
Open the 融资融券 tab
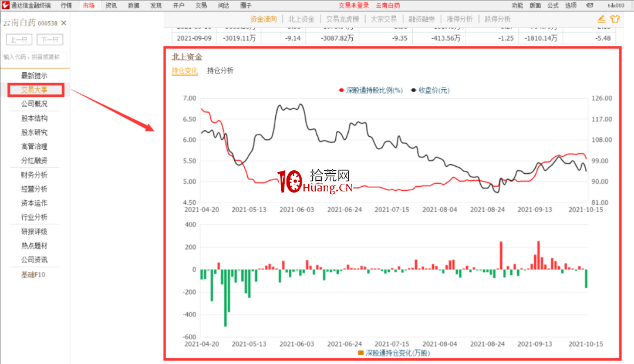click(x=422, y=19)
